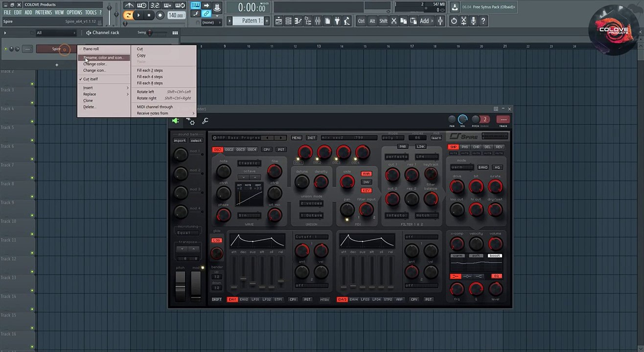Toggle the KEY button in Spire
644x352 pixels.
click(x=366, y=190)
